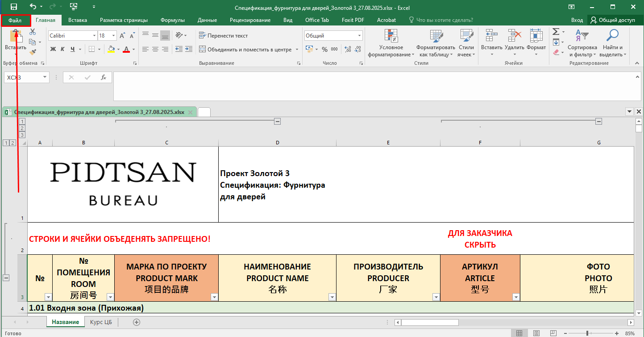Click the Cut scissors icon
644x337 pixels.
33,32
